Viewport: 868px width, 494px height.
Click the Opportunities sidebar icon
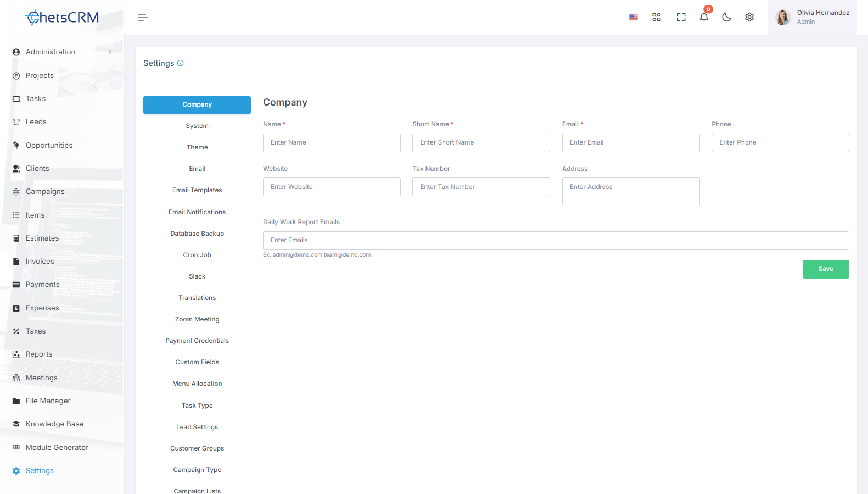[16, 146]
